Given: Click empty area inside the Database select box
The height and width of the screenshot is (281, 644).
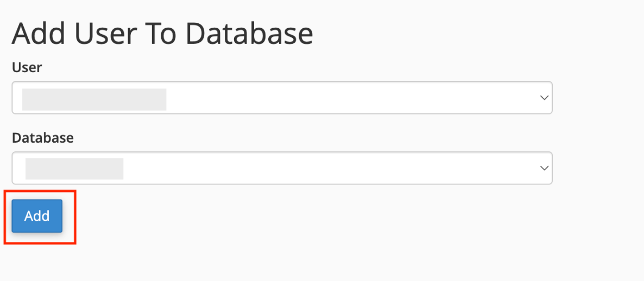Looking at the screenshot, I should tap(329, 168).
